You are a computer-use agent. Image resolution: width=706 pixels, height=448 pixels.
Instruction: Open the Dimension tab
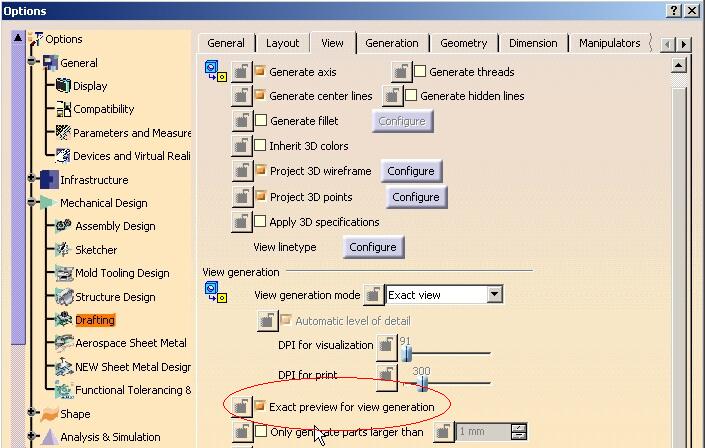pos(532,43)
